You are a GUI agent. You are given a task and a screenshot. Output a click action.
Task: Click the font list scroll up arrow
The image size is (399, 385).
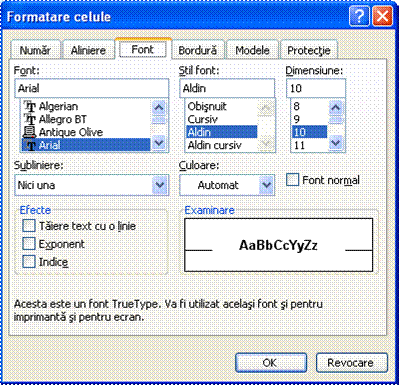(x=159, y=107)
